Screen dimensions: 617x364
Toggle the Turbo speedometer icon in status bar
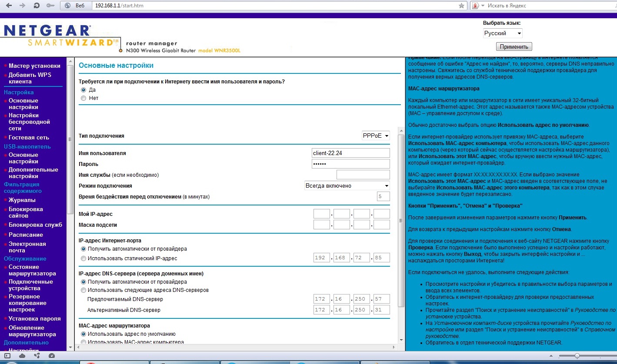point(52,356)
